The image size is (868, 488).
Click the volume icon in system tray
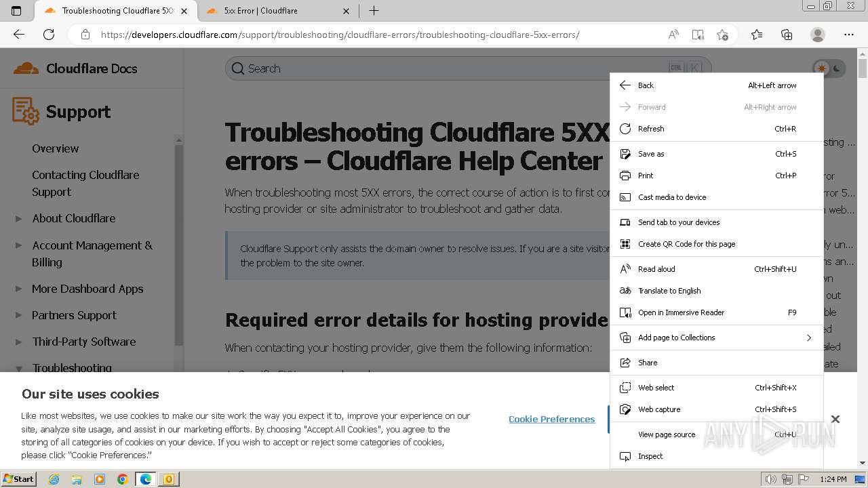click(771, 479)
